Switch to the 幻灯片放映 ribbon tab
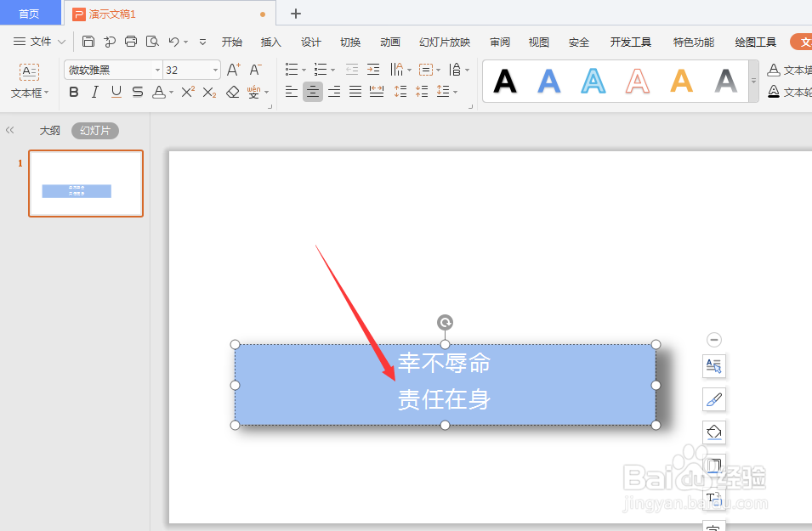 pyautogui.click(x=445, y=42)
